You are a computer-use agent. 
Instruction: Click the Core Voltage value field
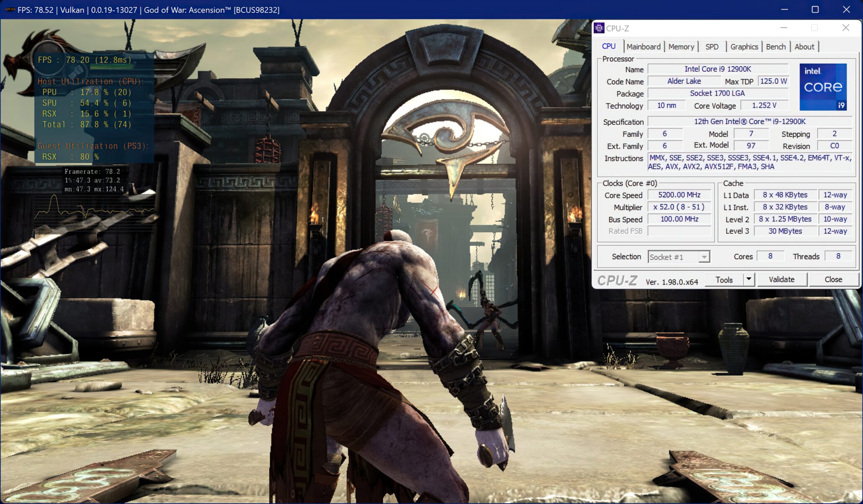tap(765, 105)
